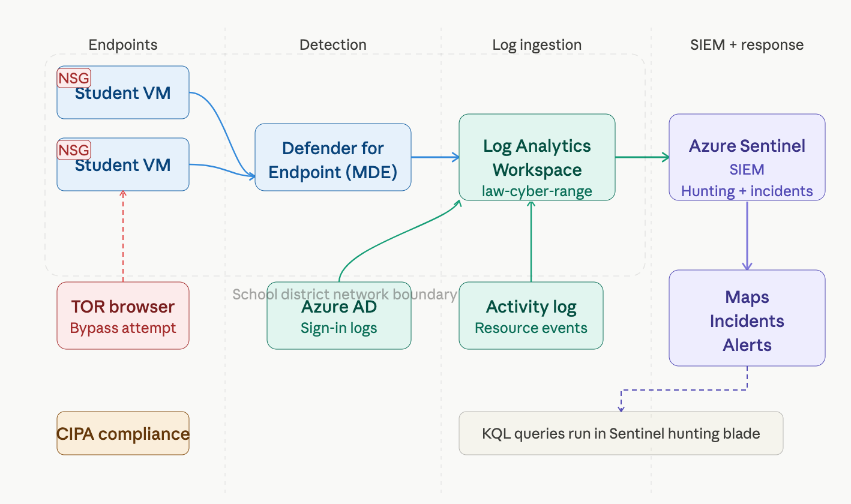Click the NSG badge on the upper Student VM
This screenshot has height=504, width=851.
pos(74,78)
